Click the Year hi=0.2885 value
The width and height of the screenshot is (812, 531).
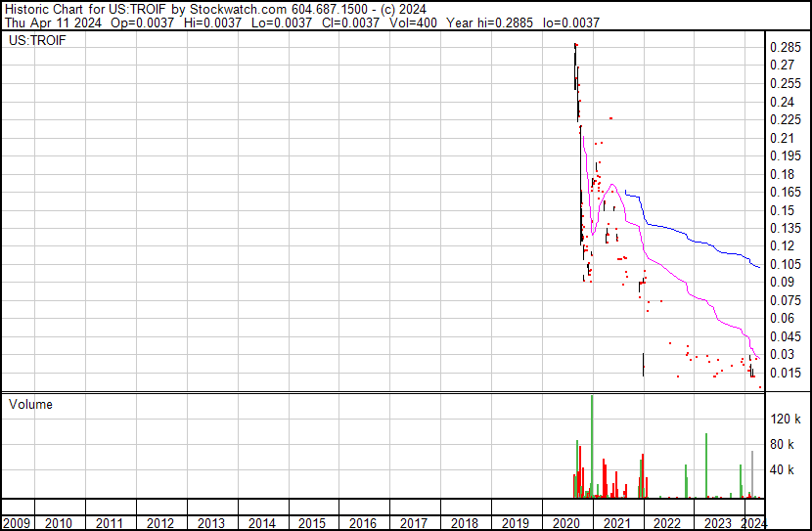[489, 22]
